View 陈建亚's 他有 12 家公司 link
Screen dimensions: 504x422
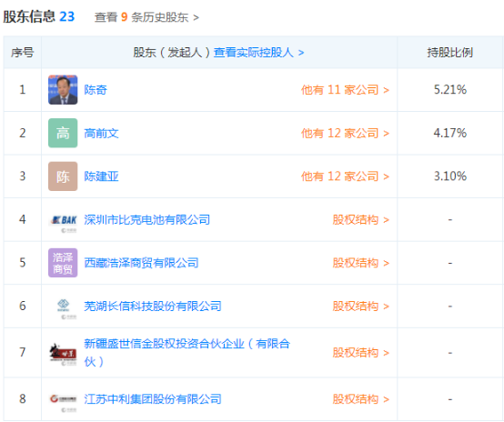tap(345, 176)
